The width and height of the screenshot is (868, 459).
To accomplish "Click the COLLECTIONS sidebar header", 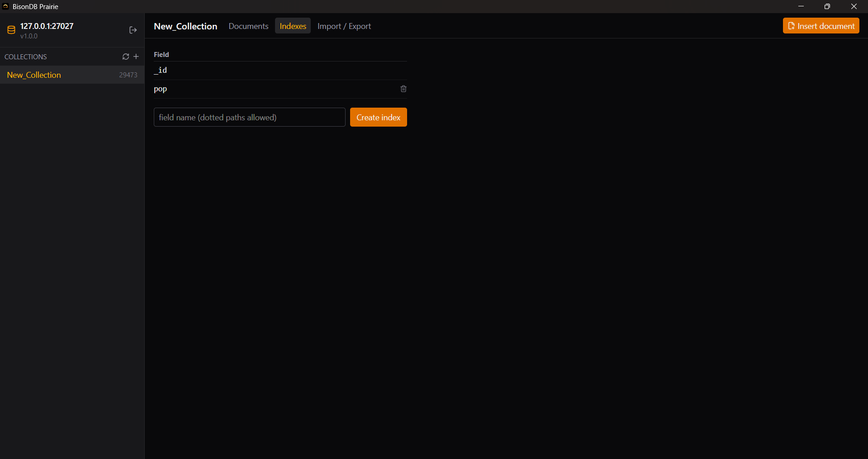I will pos(26,57).
